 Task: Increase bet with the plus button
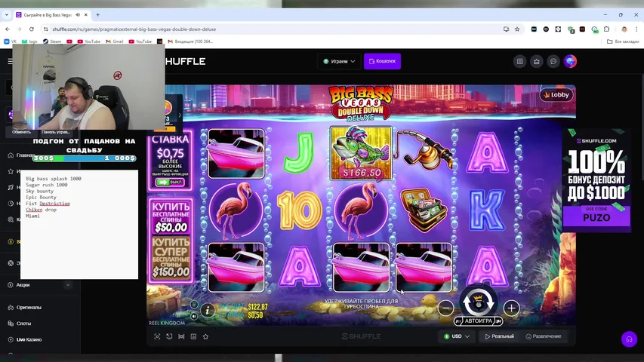(511, 308)
